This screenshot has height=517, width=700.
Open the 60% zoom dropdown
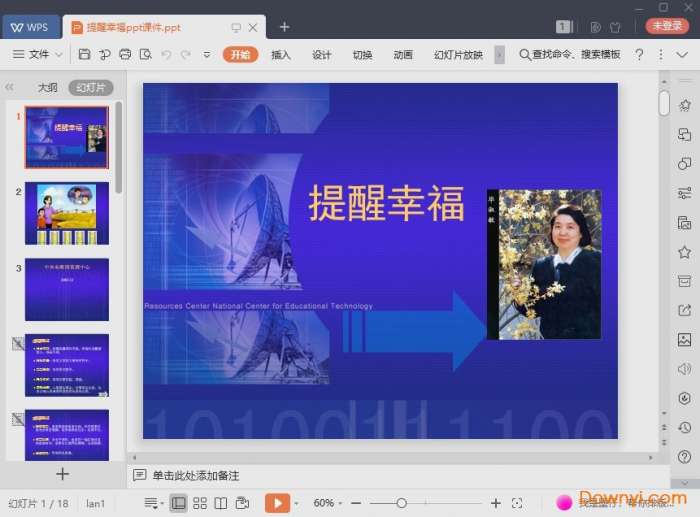(328, 503)
